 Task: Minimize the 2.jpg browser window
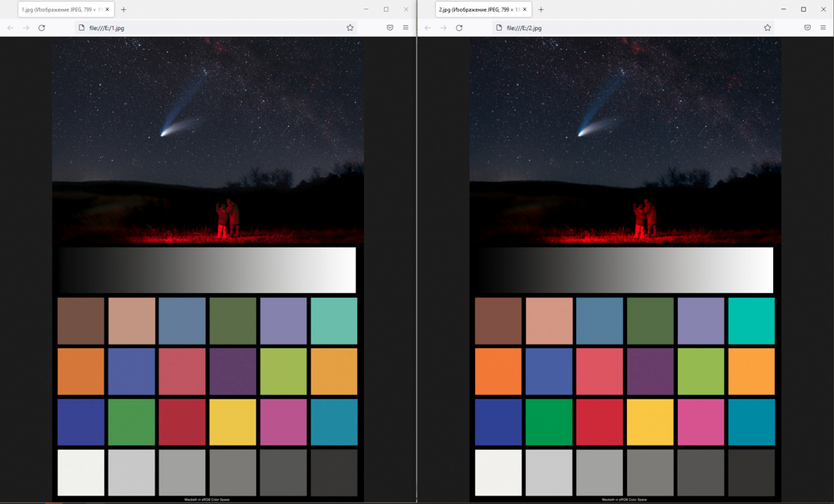point(783,9)
